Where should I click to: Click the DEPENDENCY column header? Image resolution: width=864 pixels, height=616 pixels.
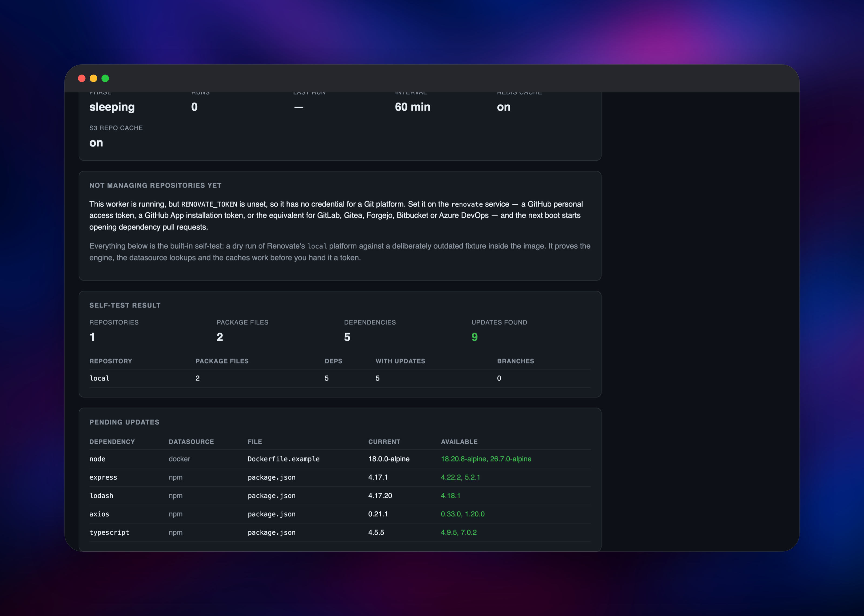tap(112, 442)
